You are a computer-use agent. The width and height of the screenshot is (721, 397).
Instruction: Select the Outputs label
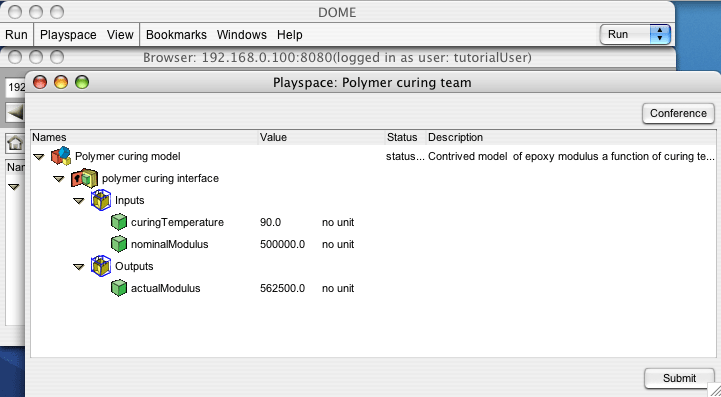click(x=134, y=266)
